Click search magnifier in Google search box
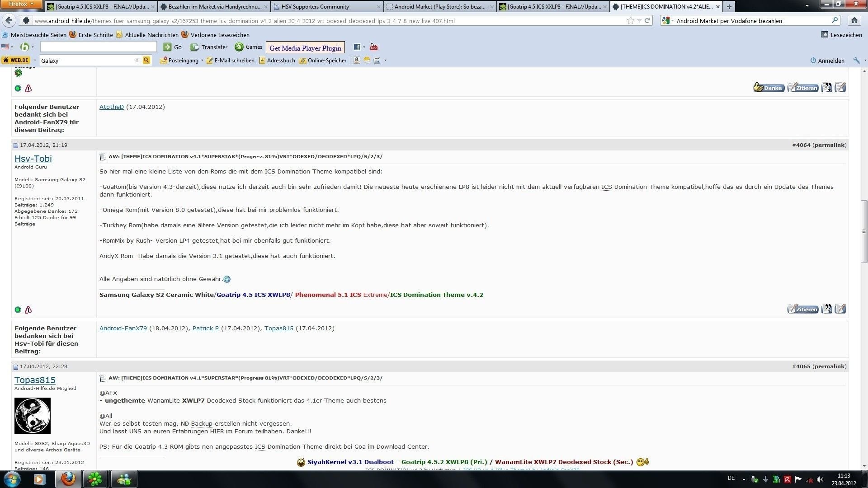The image size is (868, 488). tap(835, 20)
